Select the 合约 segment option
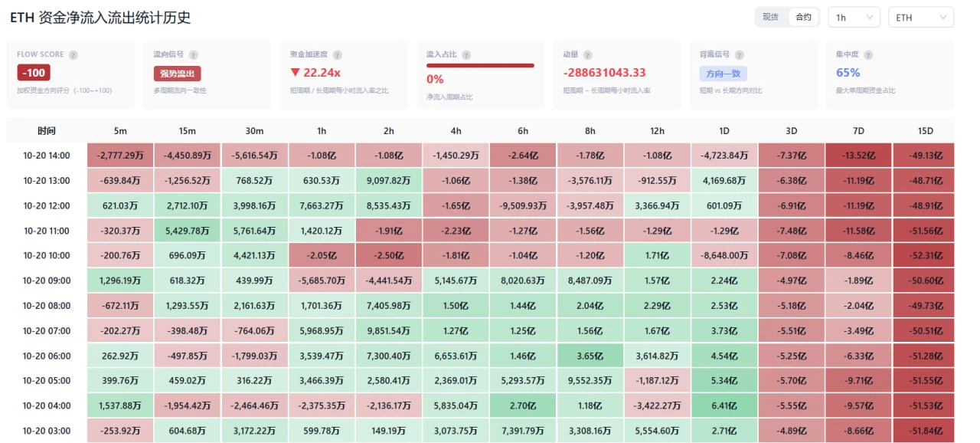The width and height of the screenshot is (980, 443). pyautogui.click(x=803, y=17)
